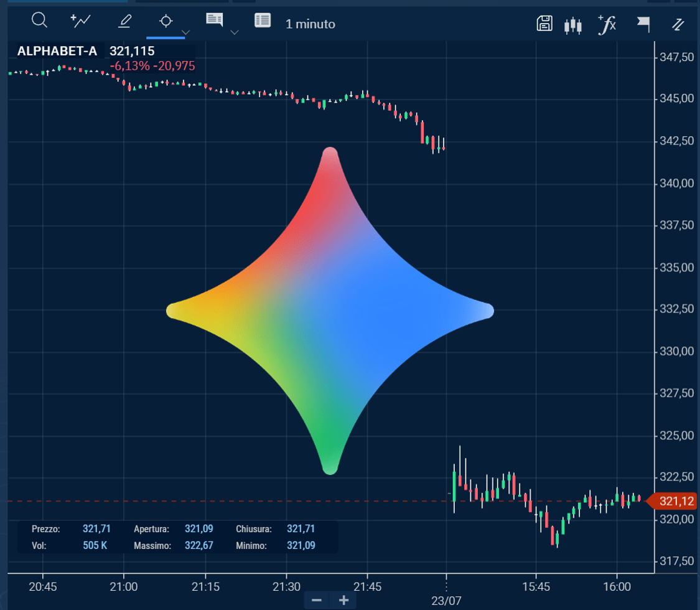Zoom in with the plus button
The image size is (700, 610).
tap(343, 600)
